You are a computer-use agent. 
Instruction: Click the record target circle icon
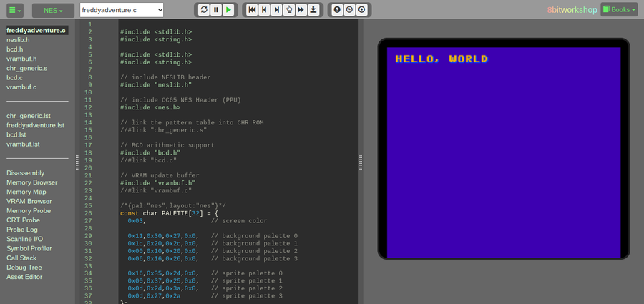(361, 10)
